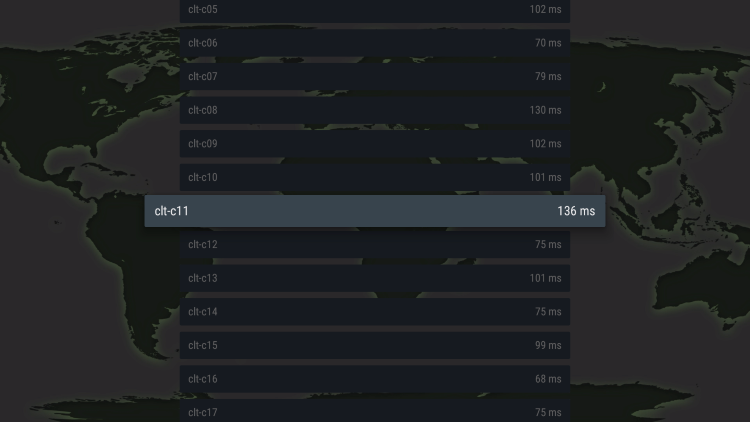
Task: Click the 136 ms latency on highlighted row
Action: tap(576, 211)
